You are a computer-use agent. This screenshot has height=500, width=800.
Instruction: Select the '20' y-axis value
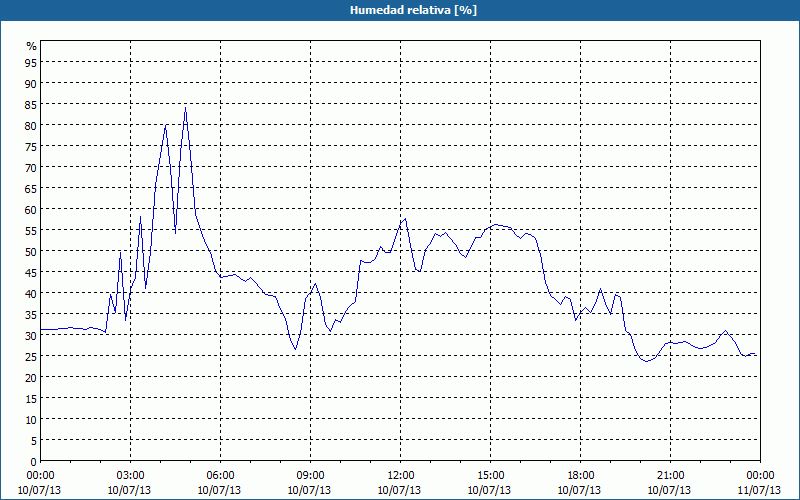31,378
